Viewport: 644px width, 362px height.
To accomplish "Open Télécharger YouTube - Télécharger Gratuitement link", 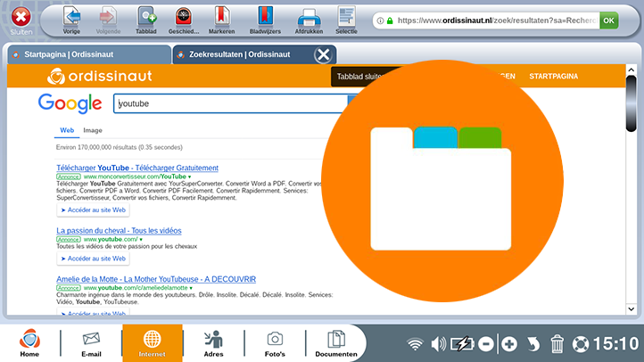I will pyautogui.click(x=137, y=168).
